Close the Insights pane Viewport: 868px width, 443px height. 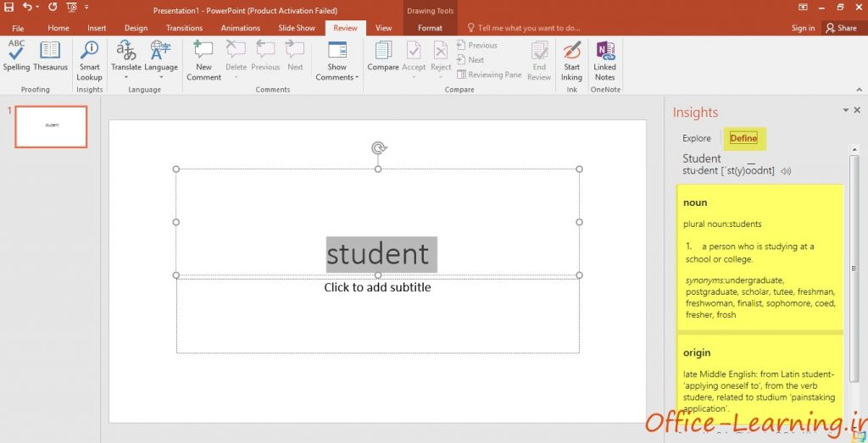[x=857, y=111]
